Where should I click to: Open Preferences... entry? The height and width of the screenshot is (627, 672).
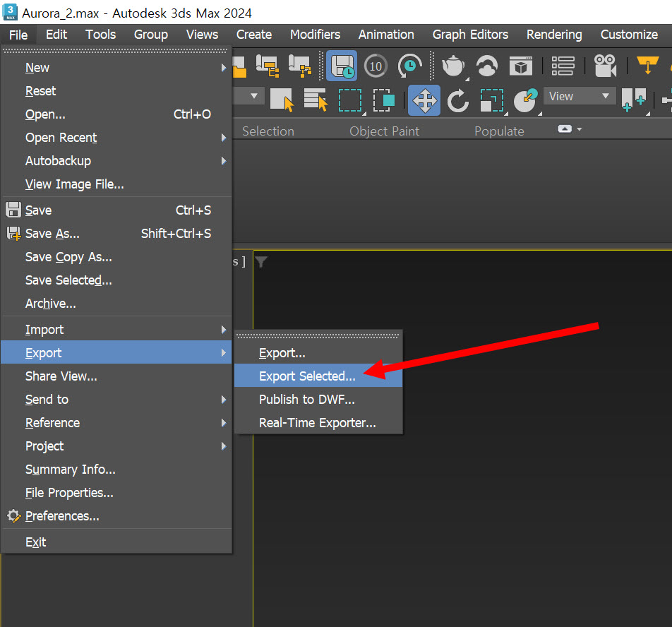(x=116, y=516)
